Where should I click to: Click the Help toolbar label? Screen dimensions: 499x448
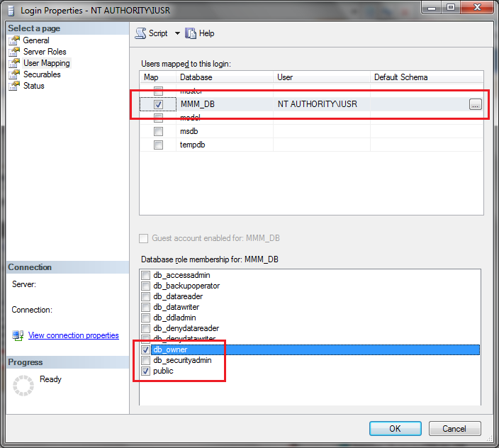(206, 33)
